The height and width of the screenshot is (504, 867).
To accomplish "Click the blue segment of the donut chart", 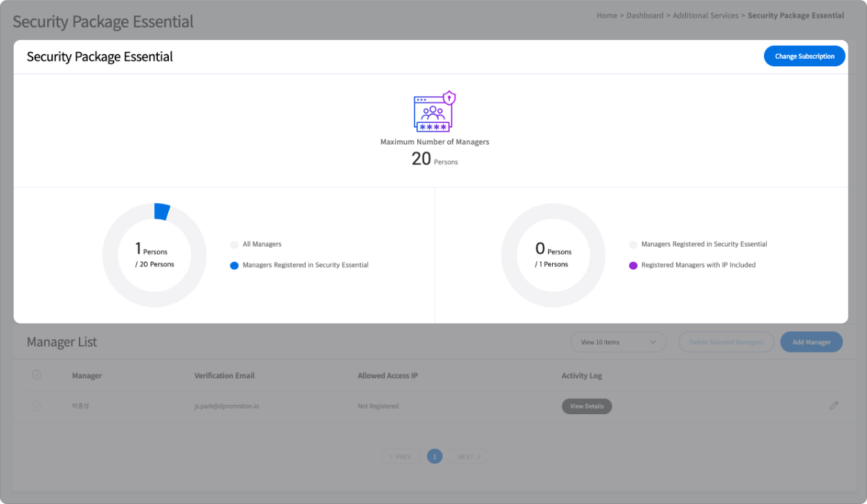I will [162, 212].
